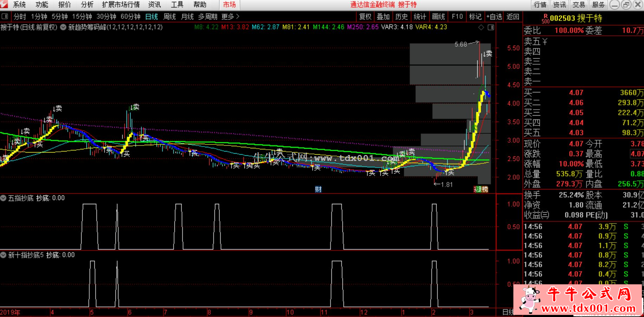Switch to the 60分钟 period
The height and width of the screenshot is (317, 644).
(131, 17)
